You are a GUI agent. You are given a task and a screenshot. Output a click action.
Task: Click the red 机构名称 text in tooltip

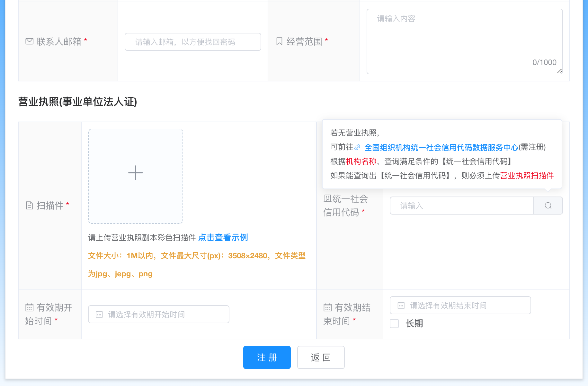pyautogui.click(x=361, y=161)
